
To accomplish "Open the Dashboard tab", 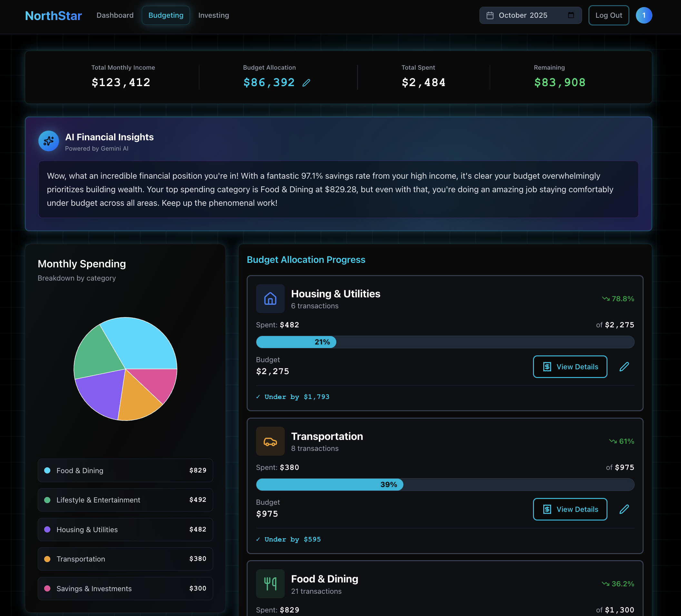I will (x=115, y=15).
